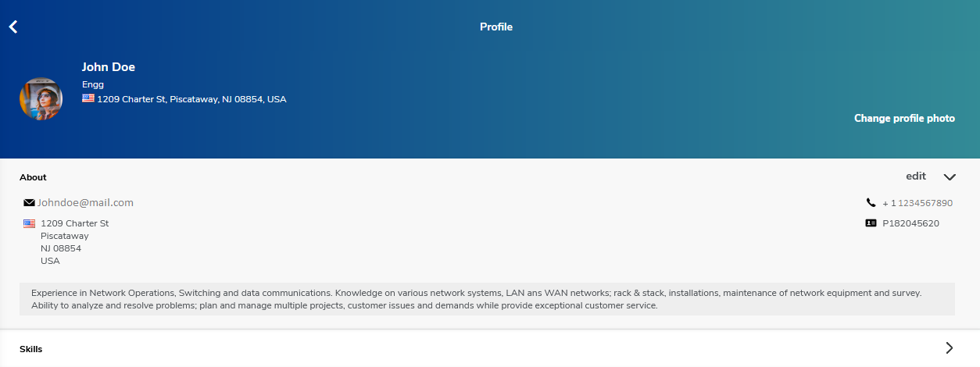Image resolution: width=980 pixels, height=367 pixels.
Task: Click the flag icon beside 1209 Charter St
Action: click(30, 223)
